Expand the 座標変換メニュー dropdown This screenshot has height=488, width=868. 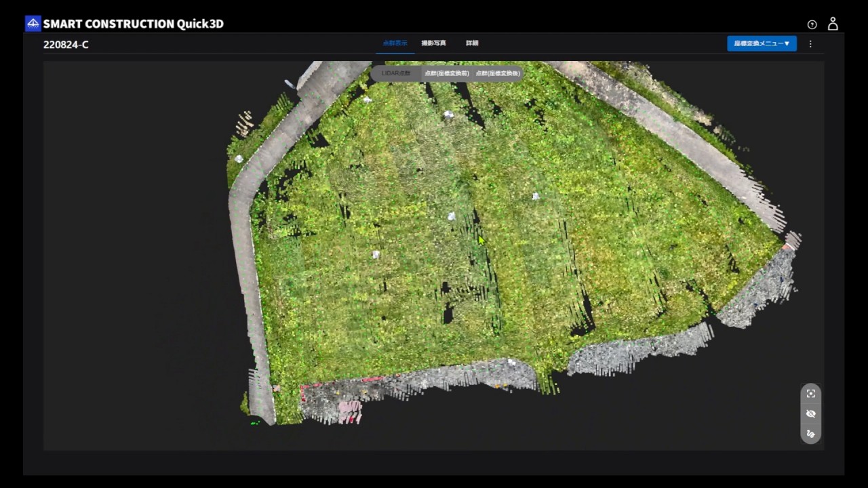[x=762, y=43]
